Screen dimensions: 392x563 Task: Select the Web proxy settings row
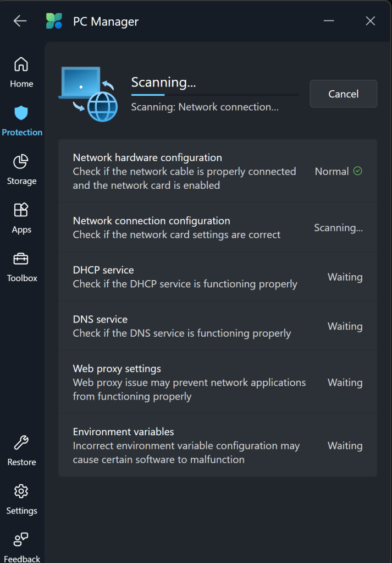click(217, 382)
